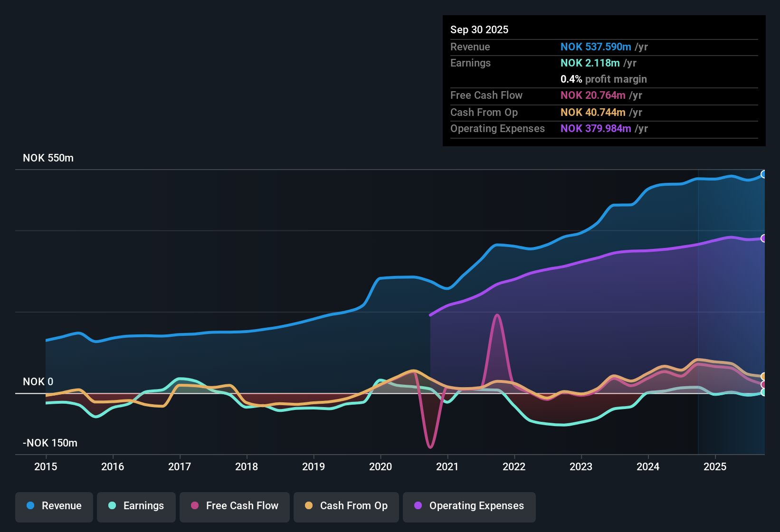The height and width of the screenshot is (532, 780).
Task: Select the 2025 label on the timeline
Action: (715, 467)
